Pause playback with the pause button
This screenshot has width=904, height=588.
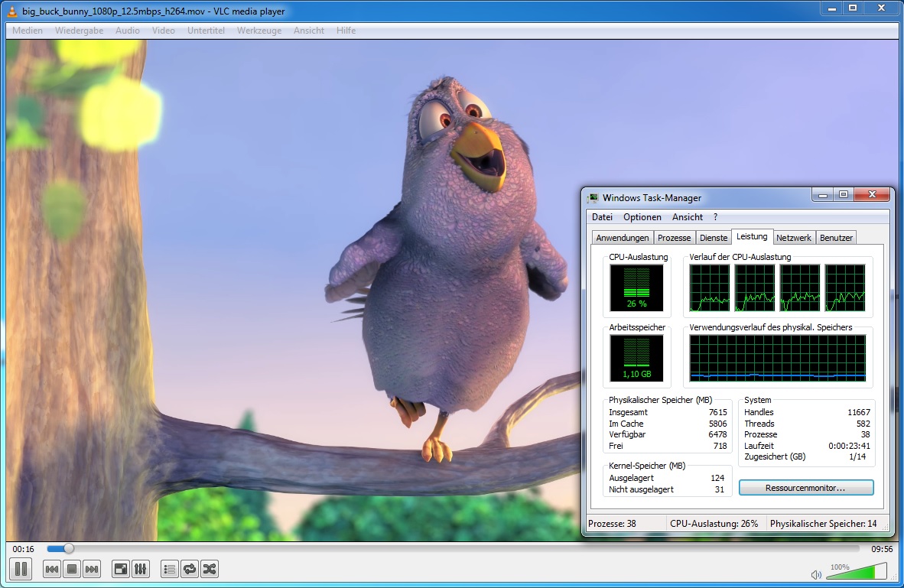(21, 569)
